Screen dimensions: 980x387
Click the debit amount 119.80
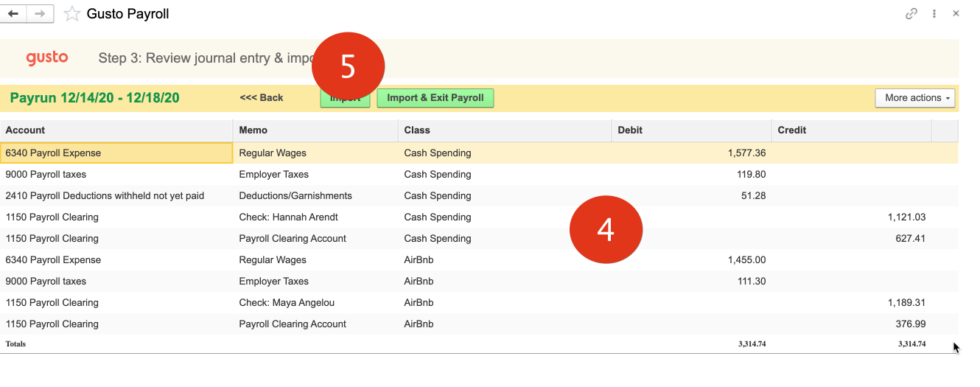point(751,174)
